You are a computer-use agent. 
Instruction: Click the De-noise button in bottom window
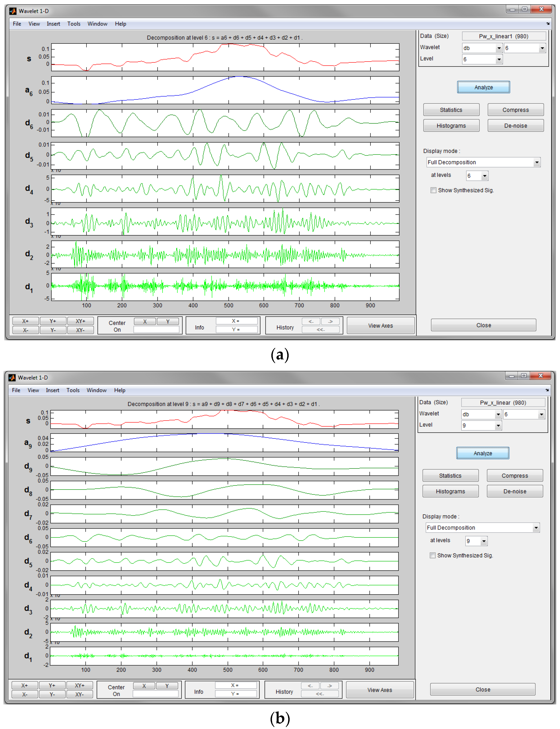[514, 491]
